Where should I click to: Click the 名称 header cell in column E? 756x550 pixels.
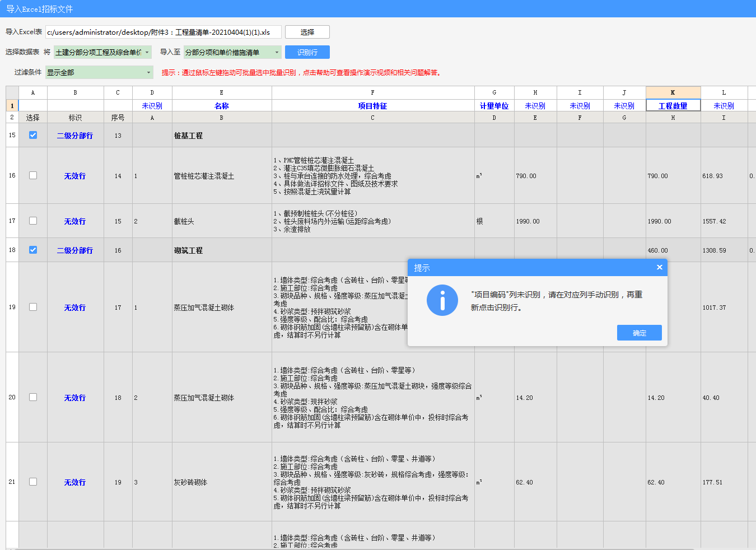click(x=222, y=105)
